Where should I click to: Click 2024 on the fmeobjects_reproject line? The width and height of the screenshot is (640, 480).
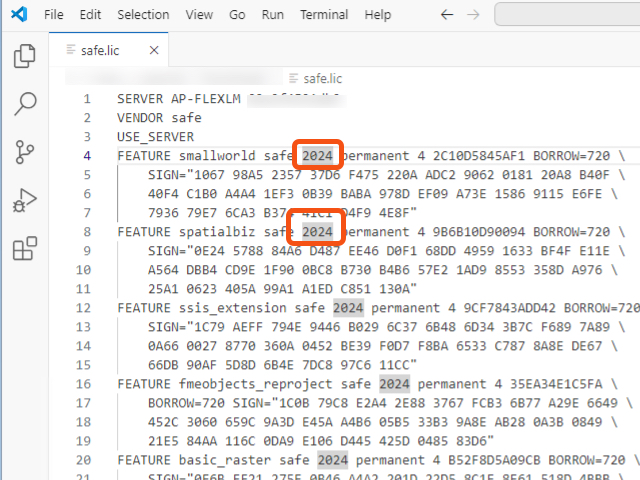394,384
